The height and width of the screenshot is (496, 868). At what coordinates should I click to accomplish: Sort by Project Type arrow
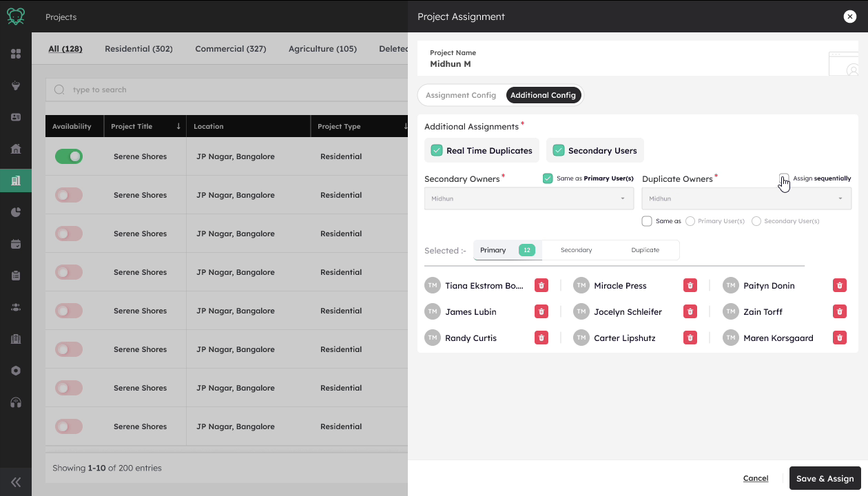tap(406, 126)
